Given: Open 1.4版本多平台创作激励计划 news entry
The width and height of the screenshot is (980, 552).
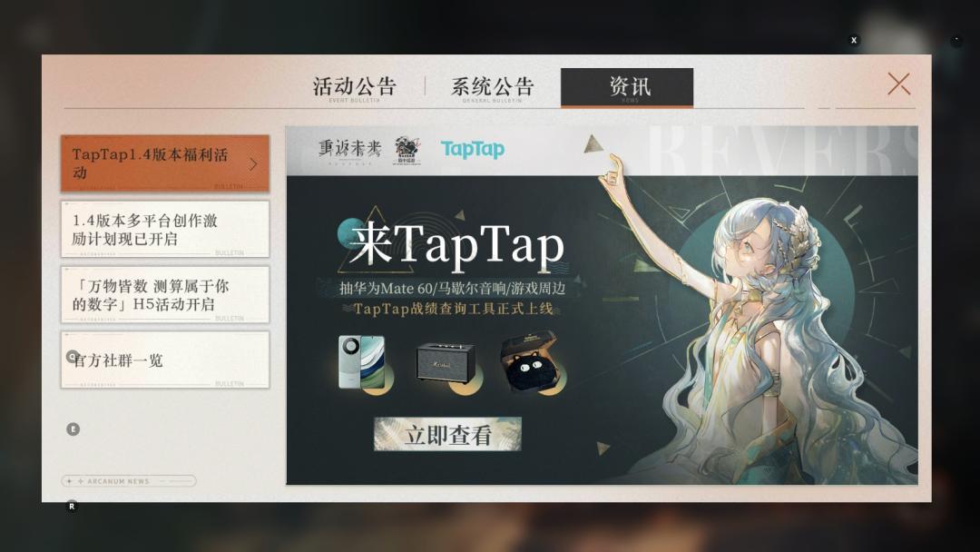Looking at the screenshot, I should (164, 230).
